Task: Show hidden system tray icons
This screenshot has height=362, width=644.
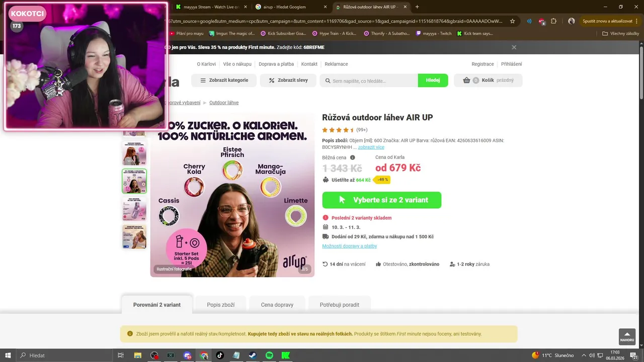Action: 583,355
